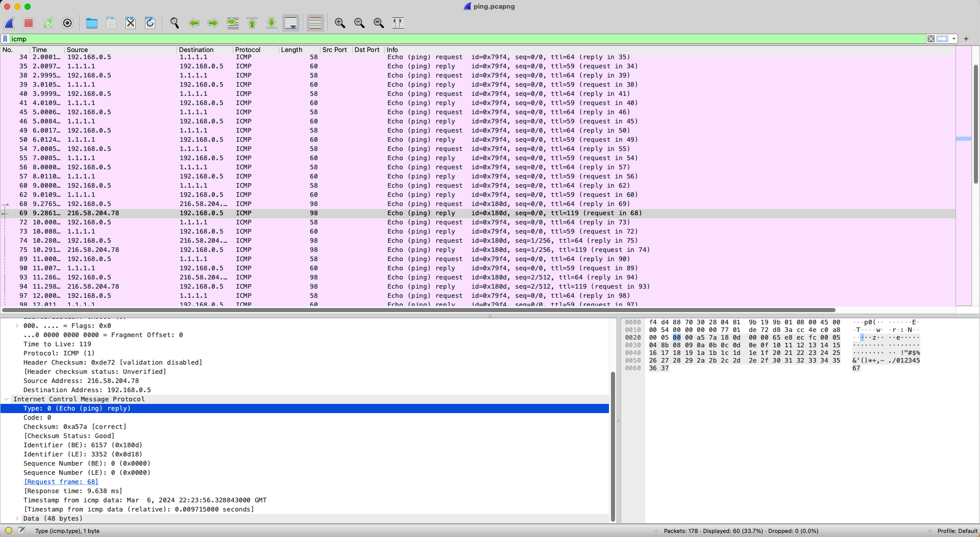Collapse the Internet Control Message Protocol section
Screen dimensions: 980x537
[x=7, y=399]
